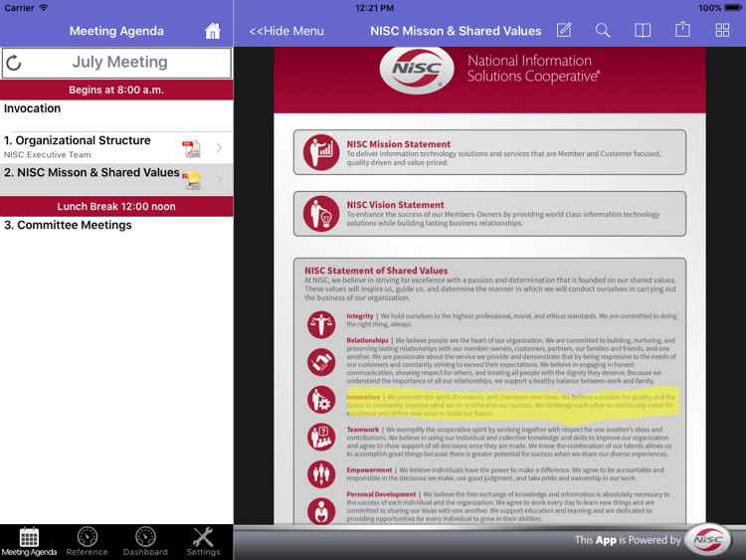Click NISC Statement of Shared Values heading
The height and width of the screenshot is (560, 746).
pos(376,271)
